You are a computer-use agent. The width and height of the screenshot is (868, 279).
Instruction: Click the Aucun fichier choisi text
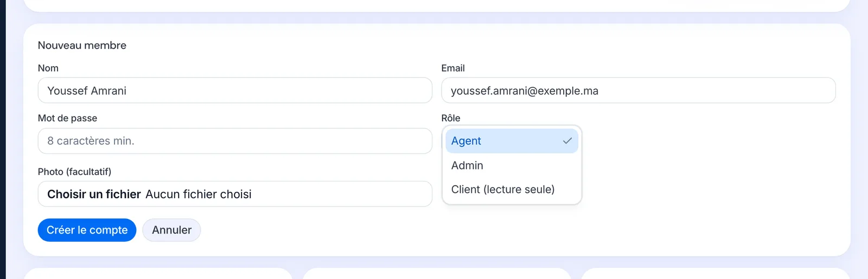pos(199,194)
